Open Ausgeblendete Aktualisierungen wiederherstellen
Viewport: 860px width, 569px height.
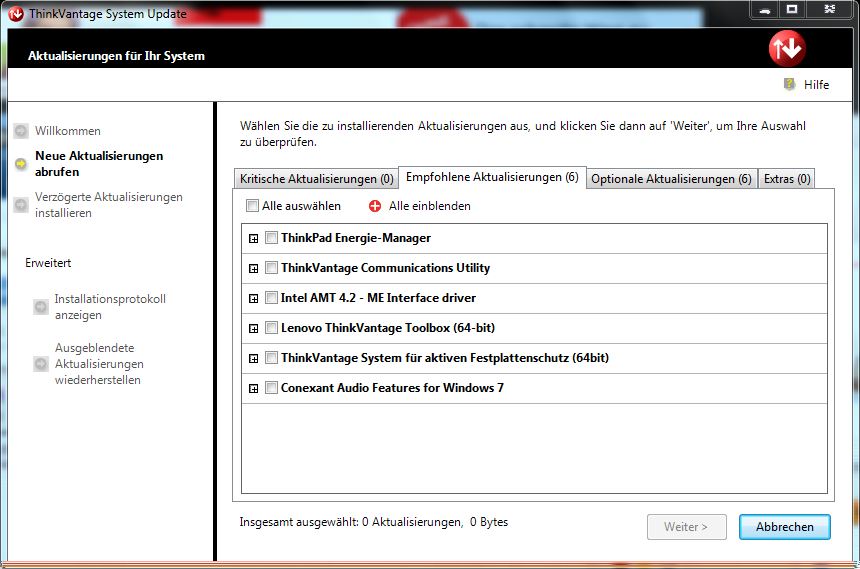pyautogui.click(x=99, y=364)
